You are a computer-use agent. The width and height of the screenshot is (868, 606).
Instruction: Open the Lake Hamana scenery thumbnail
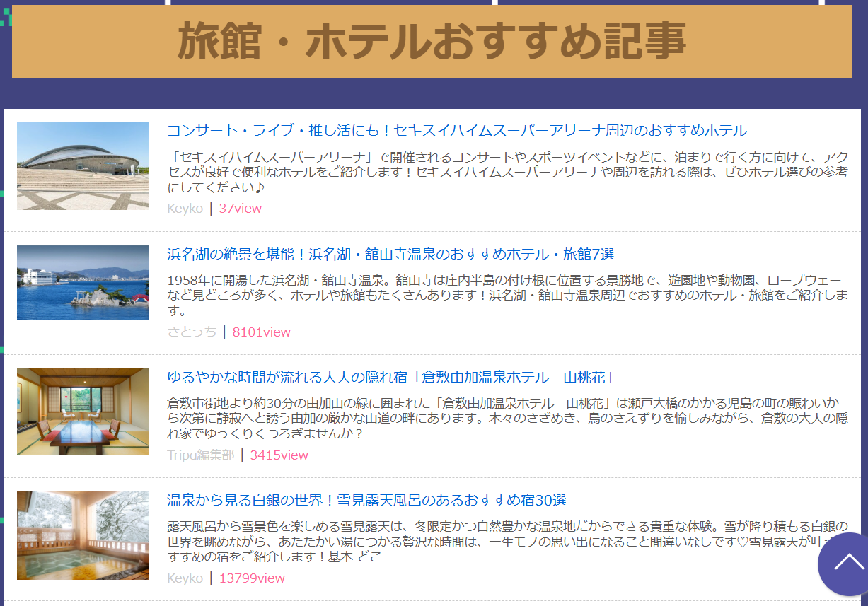click(83, 282)
